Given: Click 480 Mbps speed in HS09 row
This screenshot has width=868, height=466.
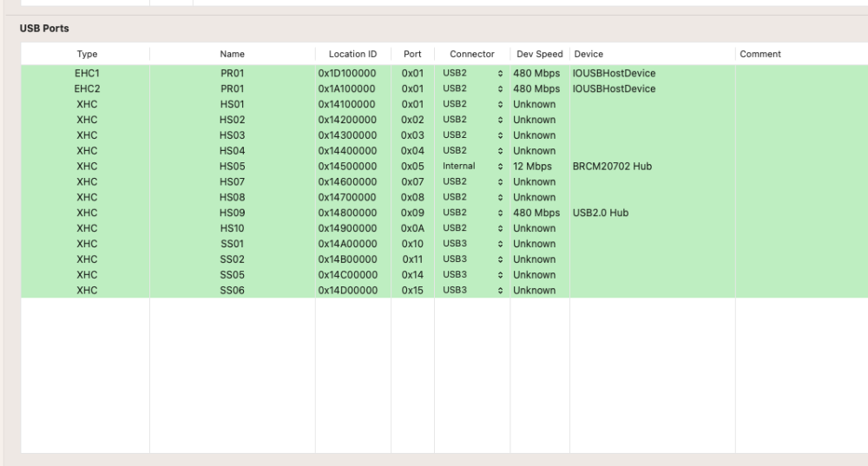Looking at the screenshot, I should [x=536, y=213].
